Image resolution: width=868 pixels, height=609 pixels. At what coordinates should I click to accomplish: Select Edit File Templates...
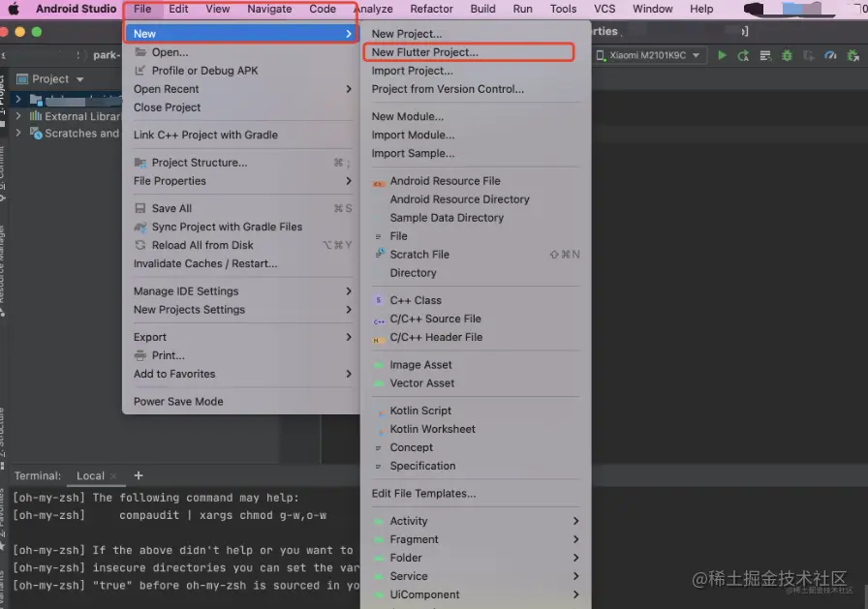[x=476, y=494]
